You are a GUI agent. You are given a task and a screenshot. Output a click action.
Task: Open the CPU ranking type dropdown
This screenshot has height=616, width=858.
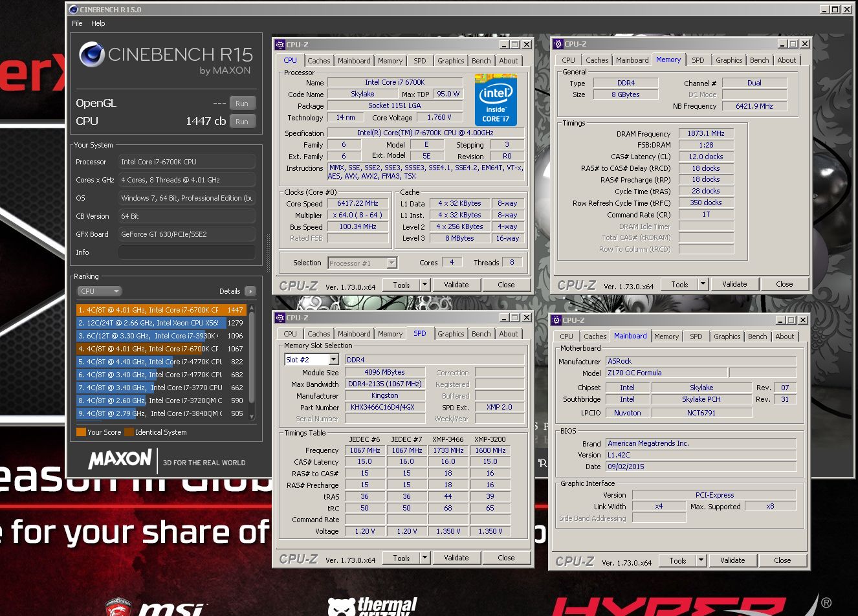(x=99, y=291)
